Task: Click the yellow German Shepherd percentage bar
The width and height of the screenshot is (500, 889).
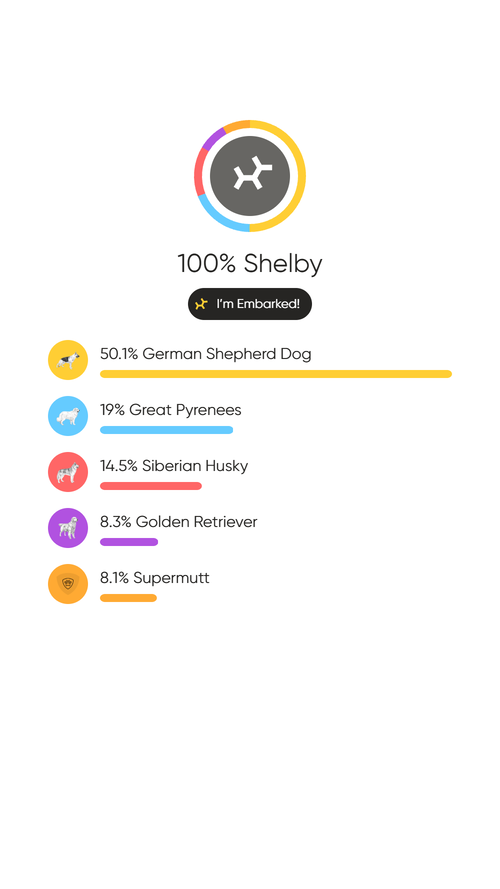Action: (x=276, y=374)
